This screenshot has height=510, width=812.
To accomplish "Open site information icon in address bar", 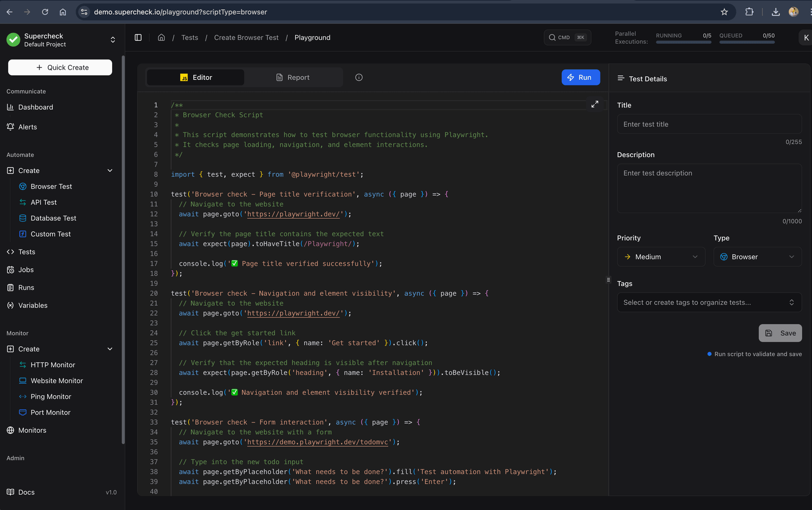I will click(84, 12).
